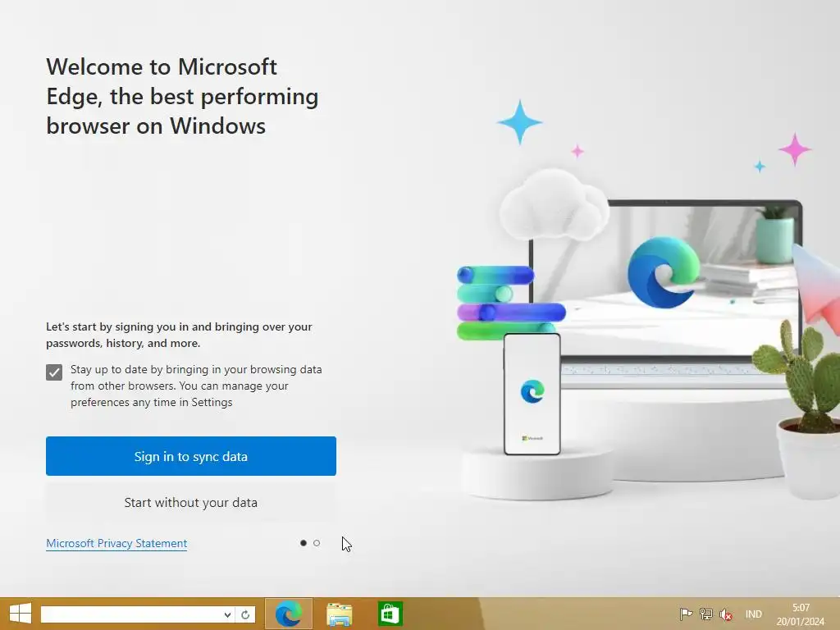Select the first page indicator dot
This screenshot has width=840, height=630.
coord(304,543)
